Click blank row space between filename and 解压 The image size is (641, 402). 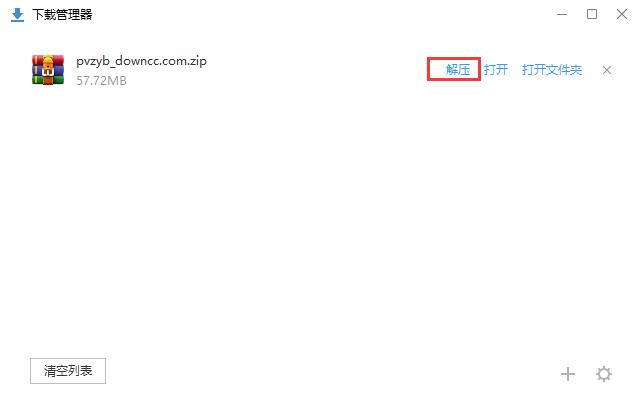coord(317,70)
